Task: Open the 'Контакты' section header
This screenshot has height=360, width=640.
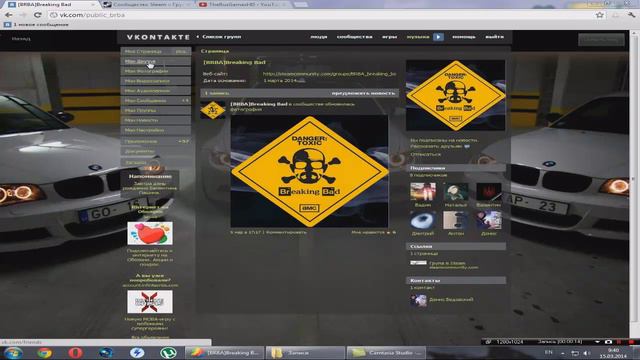Action: 456,280
